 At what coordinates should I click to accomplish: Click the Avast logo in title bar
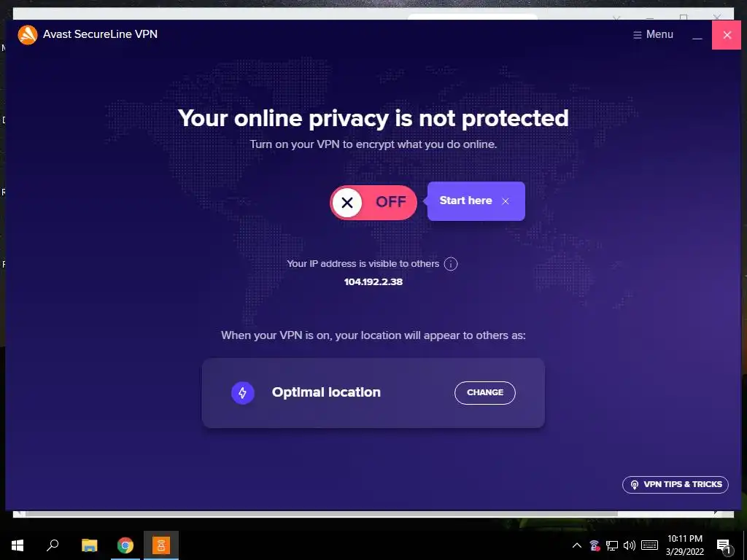pos(28,35)
